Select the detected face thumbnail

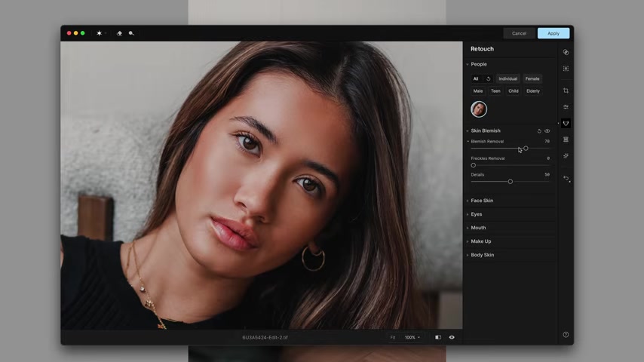(479, 109)
